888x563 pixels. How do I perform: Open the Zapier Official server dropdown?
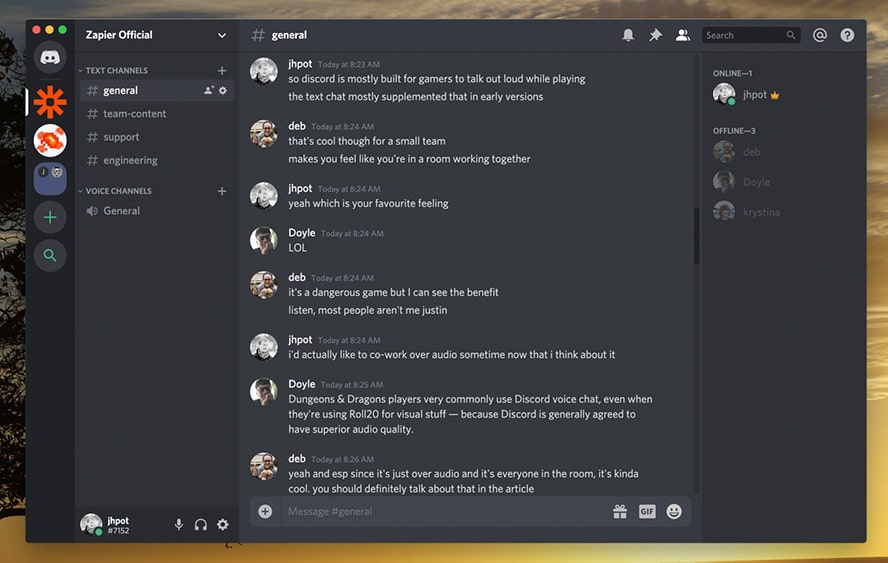click(222, 35)
